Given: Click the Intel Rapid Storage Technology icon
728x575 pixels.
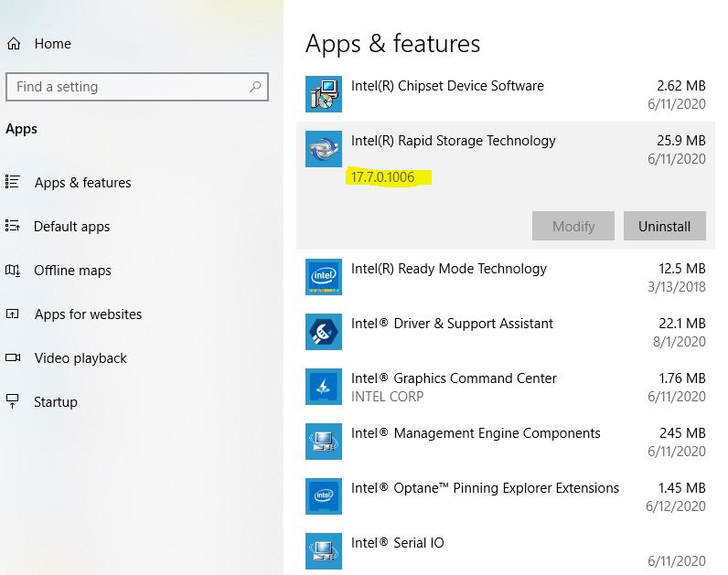Looking at the screenshot, I should tap(324, 149).
